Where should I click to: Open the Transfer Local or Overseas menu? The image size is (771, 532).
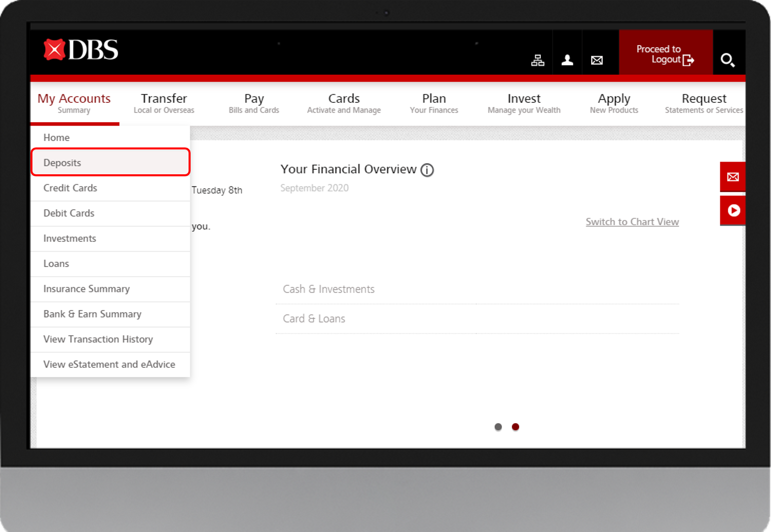(164, 103)
